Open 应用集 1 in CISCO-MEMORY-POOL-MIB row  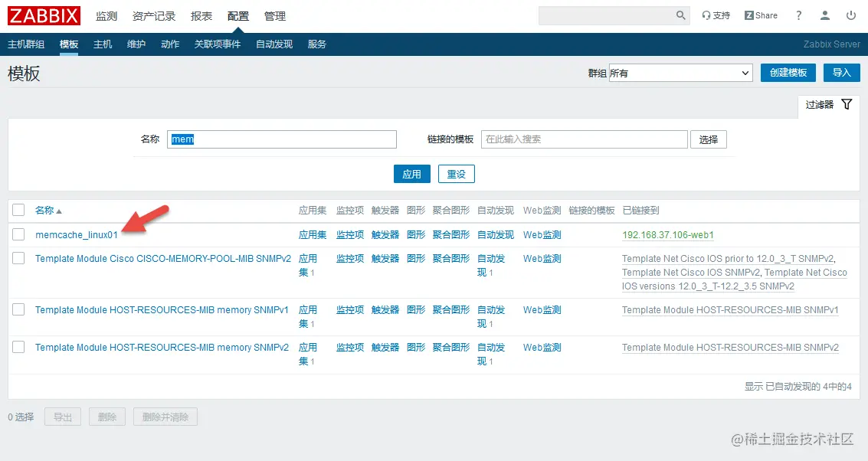point(308,265)
